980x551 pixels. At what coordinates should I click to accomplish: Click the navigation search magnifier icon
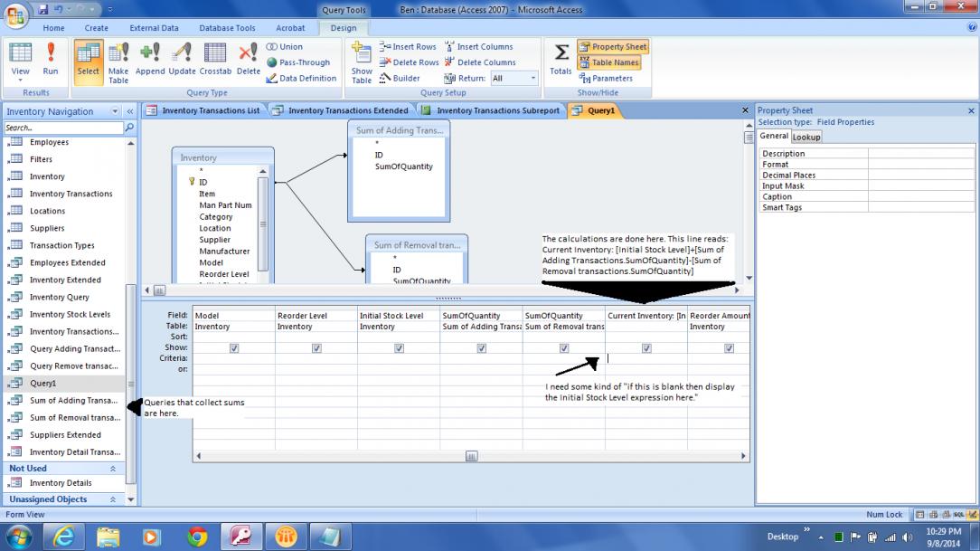click(x=129, y=128)
